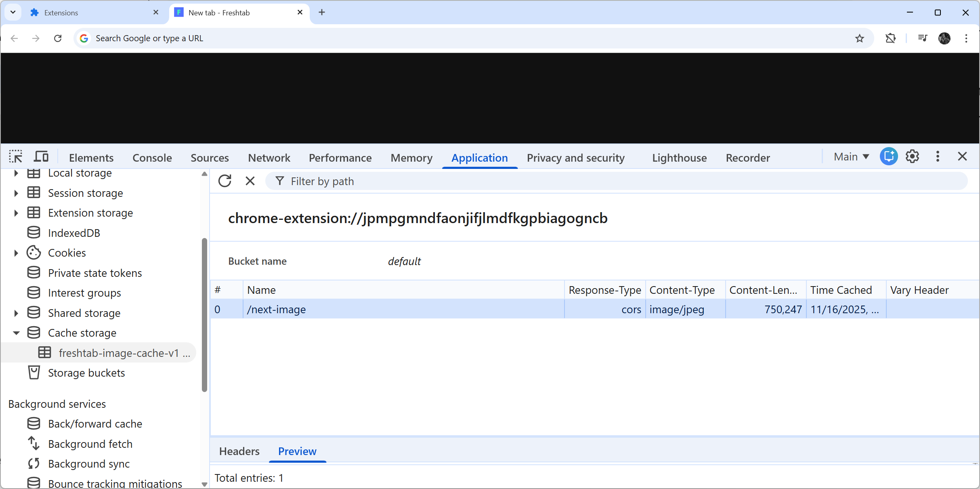The height and width of the screenshot is (489, 980).
Task: Click the extensions puzzle icon in toolbar
Action: pyautogui.click(x=890, y=38)
